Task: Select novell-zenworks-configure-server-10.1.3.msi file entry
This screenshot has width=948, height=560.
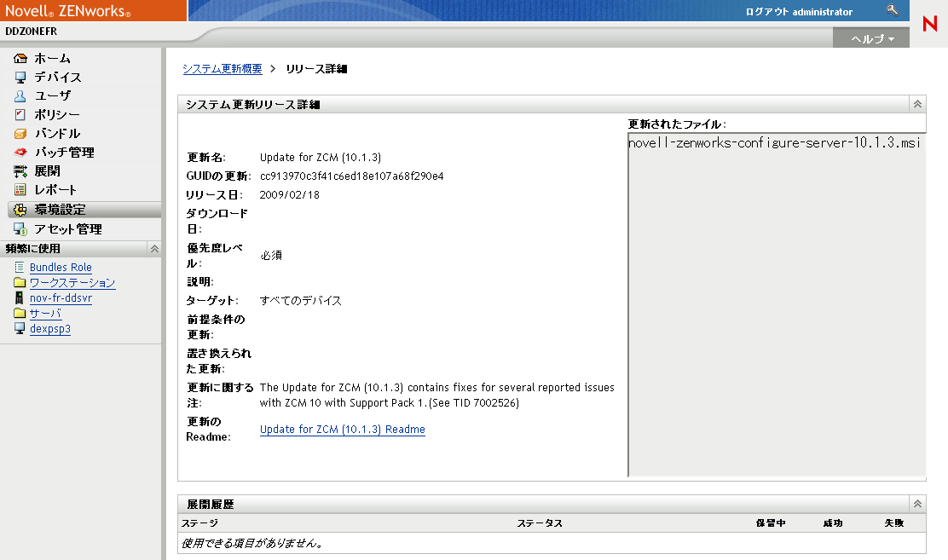Action: pyautogui.click(x=774, y=142)
